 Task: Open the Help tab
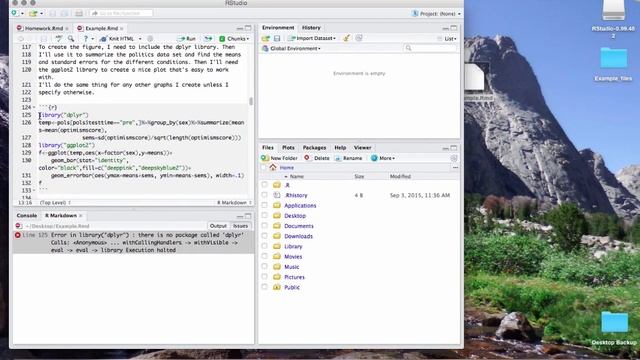(x=340, y=148)
